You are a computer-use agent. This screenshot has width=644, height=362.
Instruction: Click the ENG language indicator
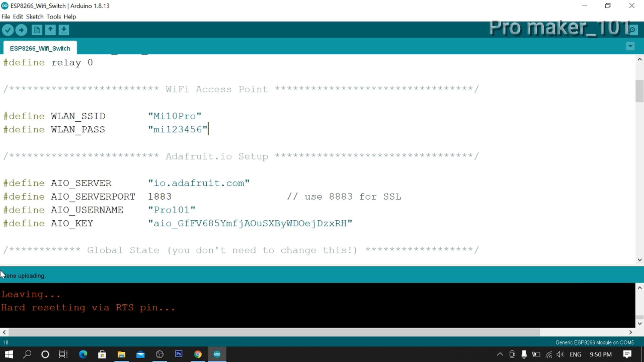click(576, 354)
